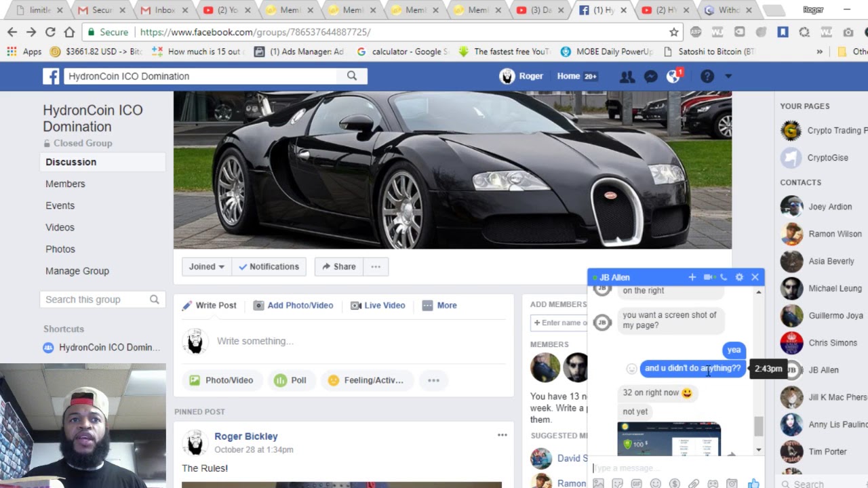Image resolution: width=868 pixels, height=488 pixels.
Task: Switch to the Gmail Inbox browser tab
Action: pyautogui.click(x=163, y=10)
